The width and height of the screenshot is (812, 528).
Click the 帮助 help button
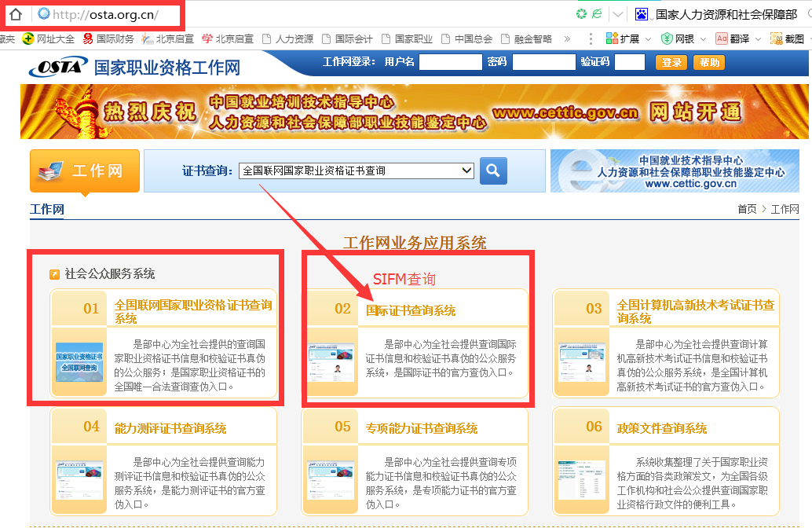tap(709, 63)
